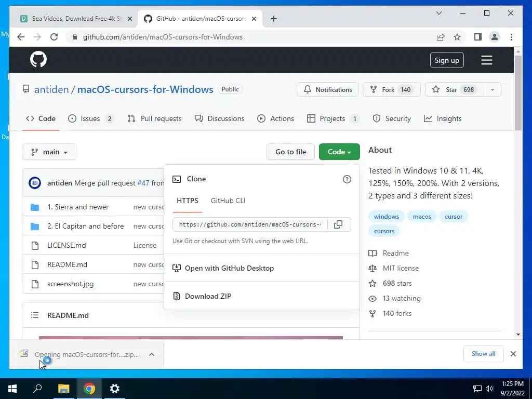The height and width of the screenshot is (399, 532).
Task: Open the '1. Sierra and newer' folder
Action: click(78, 207)
